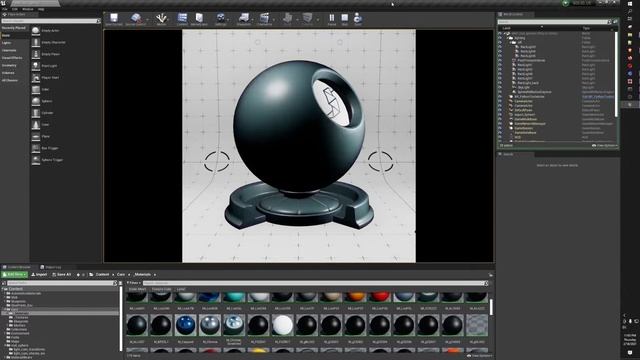Select the white sphere material thumbnail
Screen dimensions: 640x360
[282, 325]
